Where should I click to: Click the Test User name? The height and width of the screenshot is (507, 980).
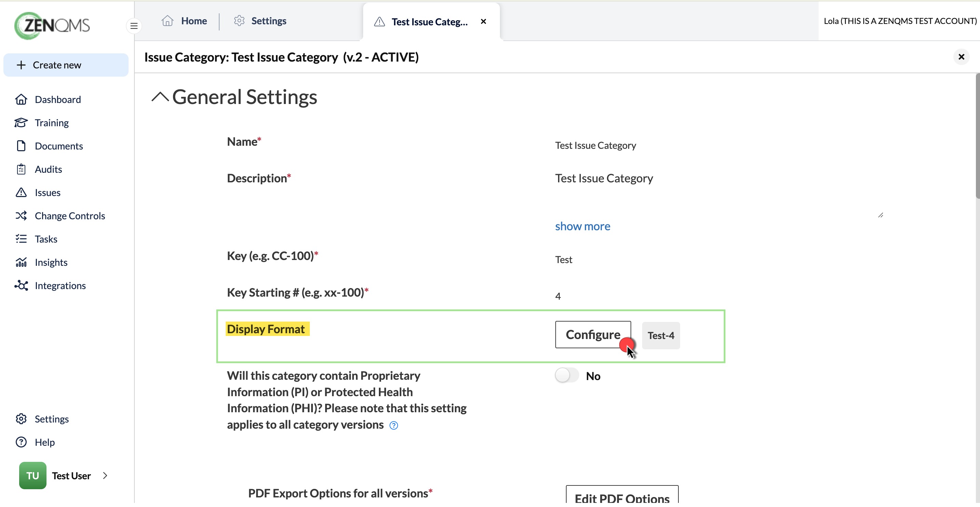pos(71,476)
